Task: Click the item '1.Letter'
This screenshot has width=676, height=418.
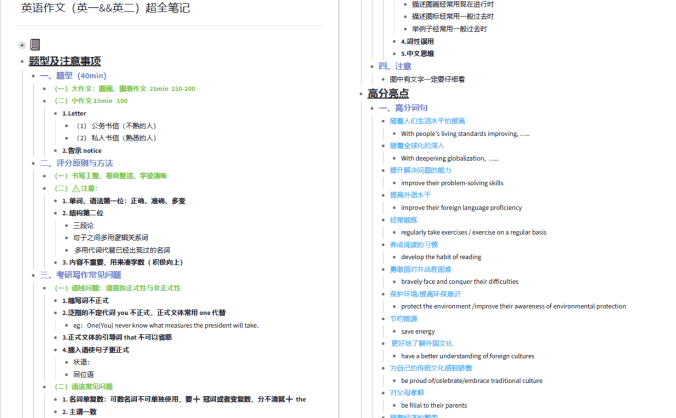Action: (74, 113)
